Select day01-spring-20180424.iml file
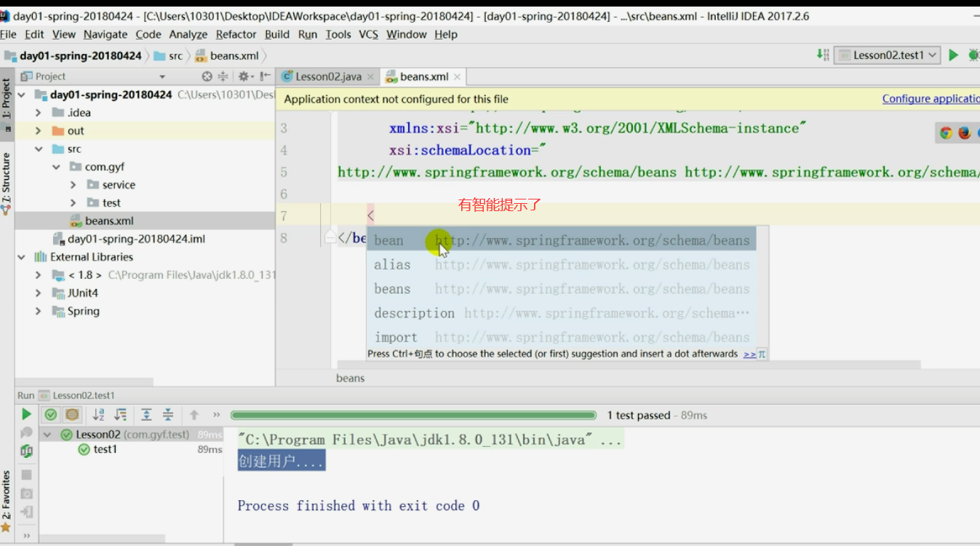 point(137,239)
